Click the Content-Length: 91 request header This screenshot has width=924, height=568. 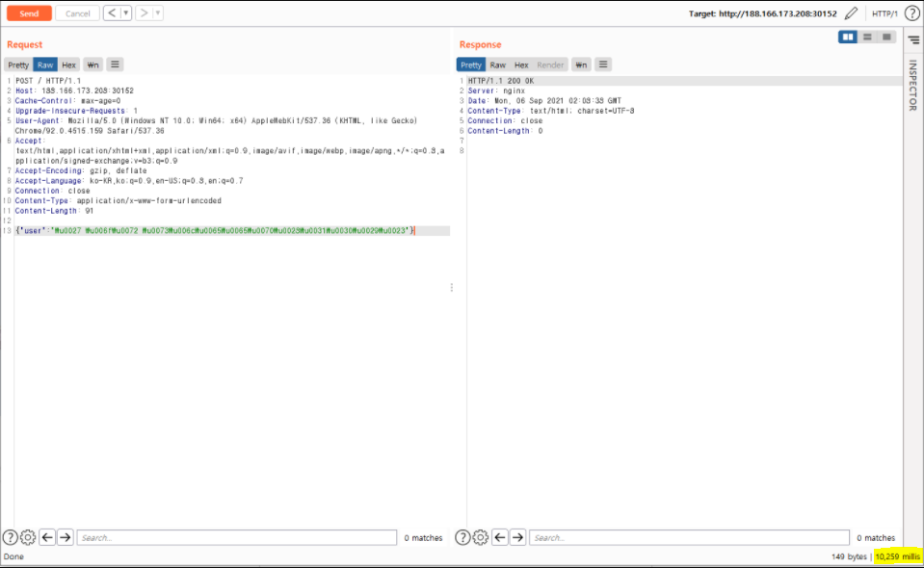[x=54, y=211]
